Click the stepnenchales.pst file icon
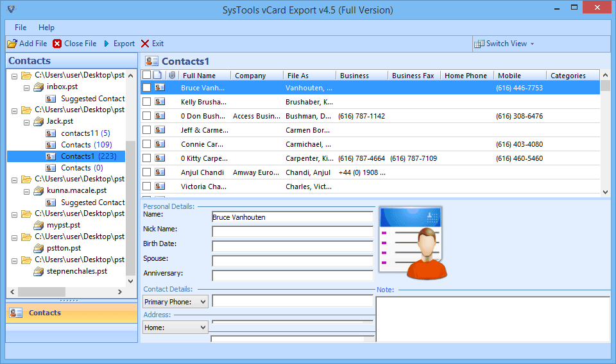The image size is (616, 364). pos(38,272)
